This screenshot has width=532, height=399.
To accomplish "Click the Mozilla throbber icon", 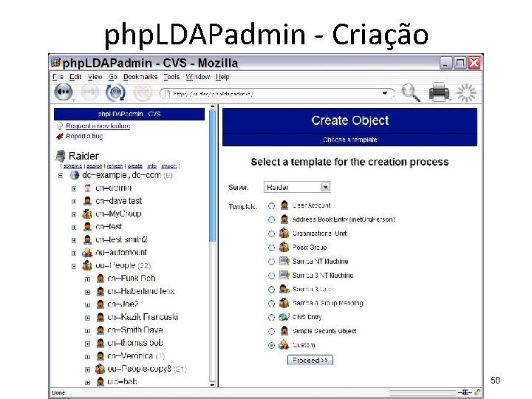I will (466, 92).
